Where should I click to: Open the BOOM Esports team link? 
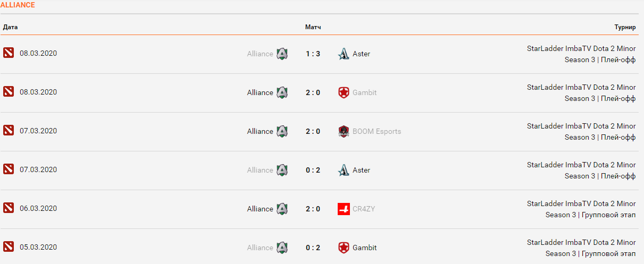coord(377,131)
